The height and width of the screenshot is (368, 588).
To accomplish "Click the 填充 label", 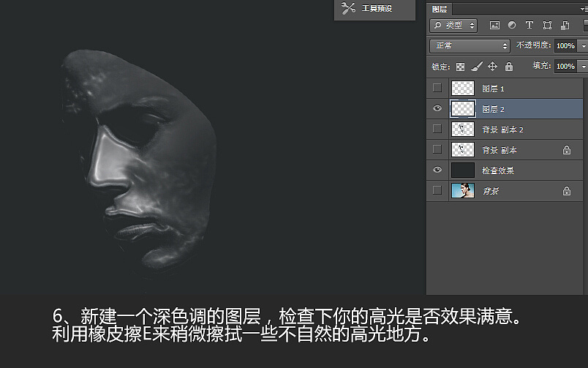I will [541, 66].
